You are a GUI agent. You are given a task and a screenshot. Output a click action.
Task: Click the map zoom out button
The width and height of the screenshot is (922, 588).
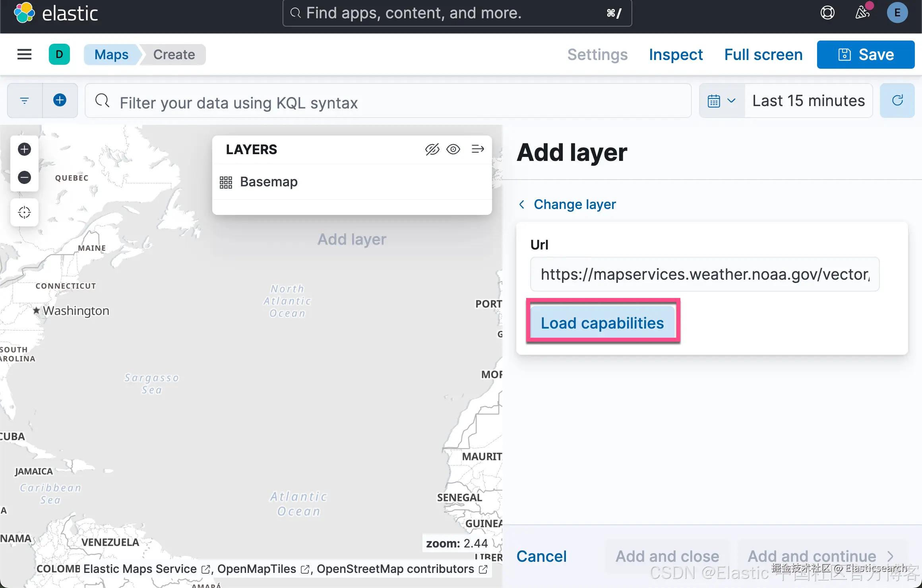coord(25,177)
